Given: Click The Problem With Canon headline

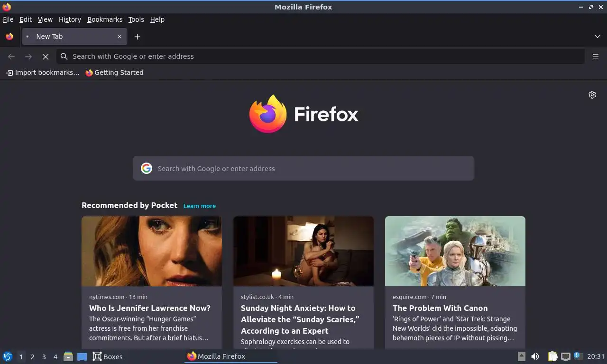Looking at the screenshot, I should tap(440, 308).
